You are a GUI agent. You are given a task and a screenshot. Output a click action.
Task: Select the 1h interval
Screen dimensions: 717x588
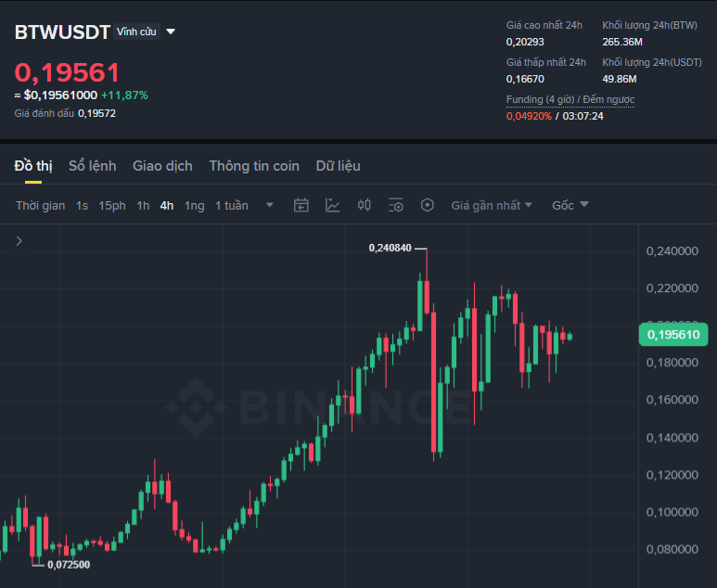point(143,206)
